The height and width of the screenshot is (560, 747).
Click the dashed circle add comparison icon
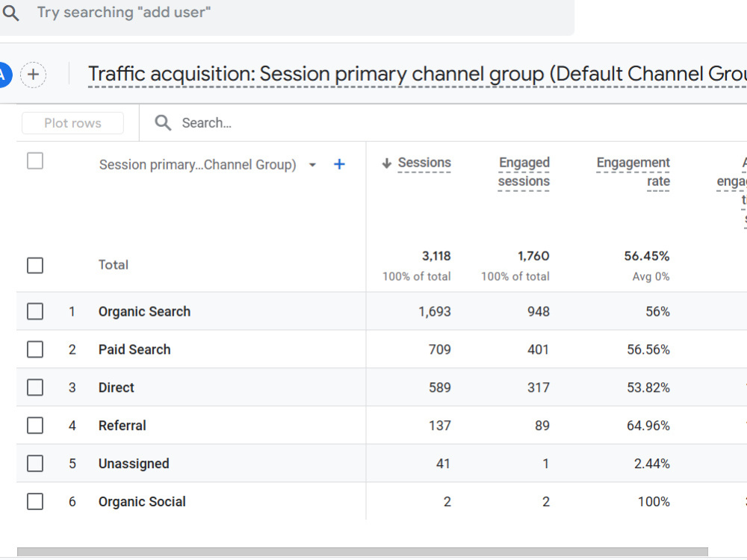(x=34, y=75)
